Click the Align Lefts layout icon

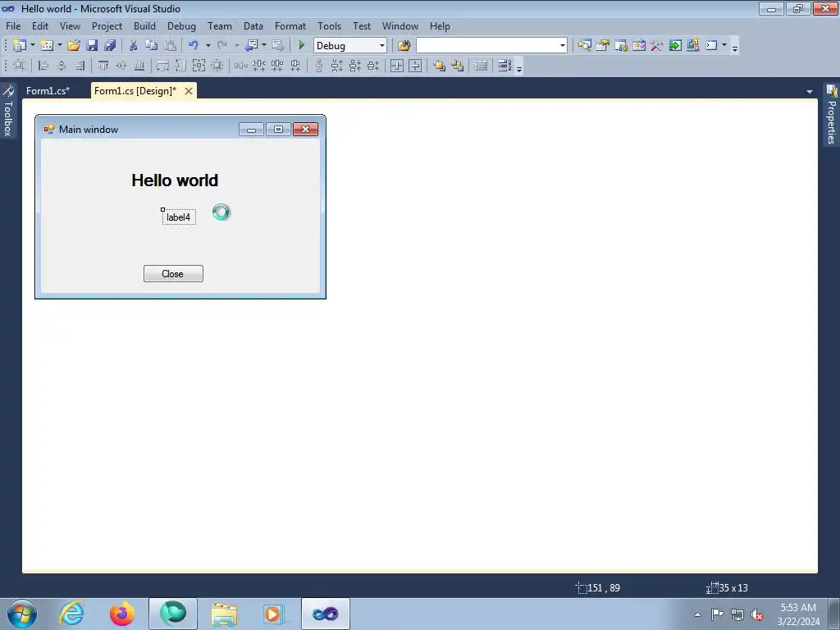pyautogui.click(x=43, y=66)
